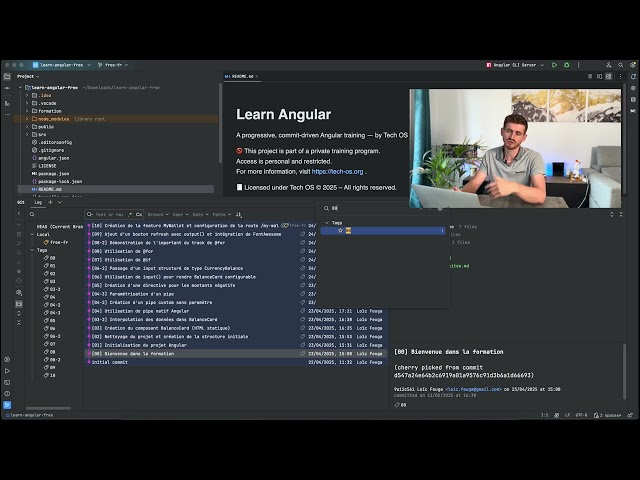This screenshot has height=480, width=640.
Task: Open the https://tech-os.org link
Action: 338,171
